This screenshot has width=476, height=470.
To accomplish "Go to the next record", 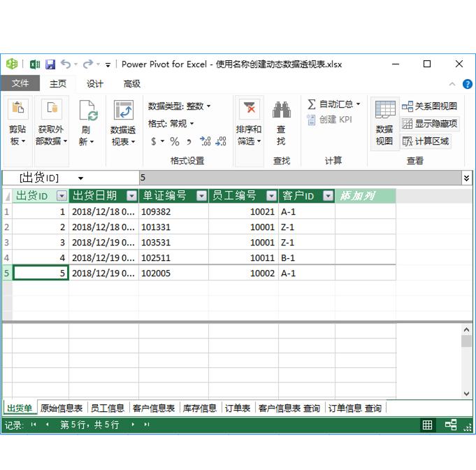I will point(133,425).
